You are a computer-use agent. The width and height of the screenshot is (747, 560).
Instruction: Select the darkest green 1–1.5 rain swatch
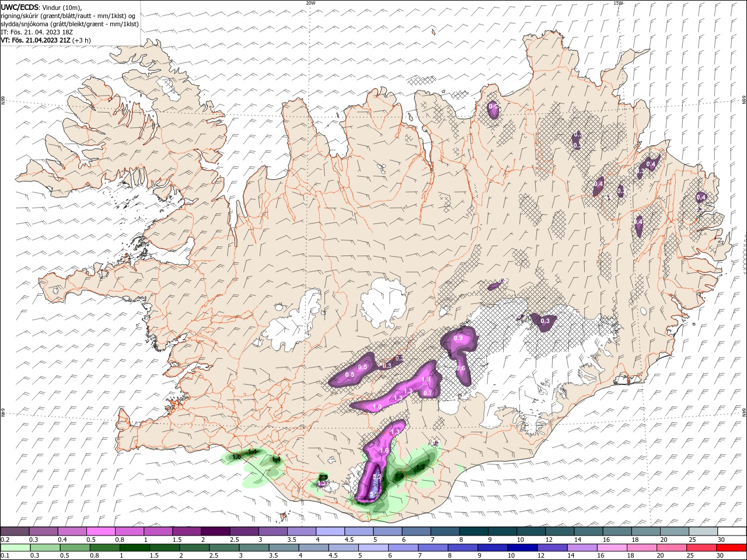point(135,548)
